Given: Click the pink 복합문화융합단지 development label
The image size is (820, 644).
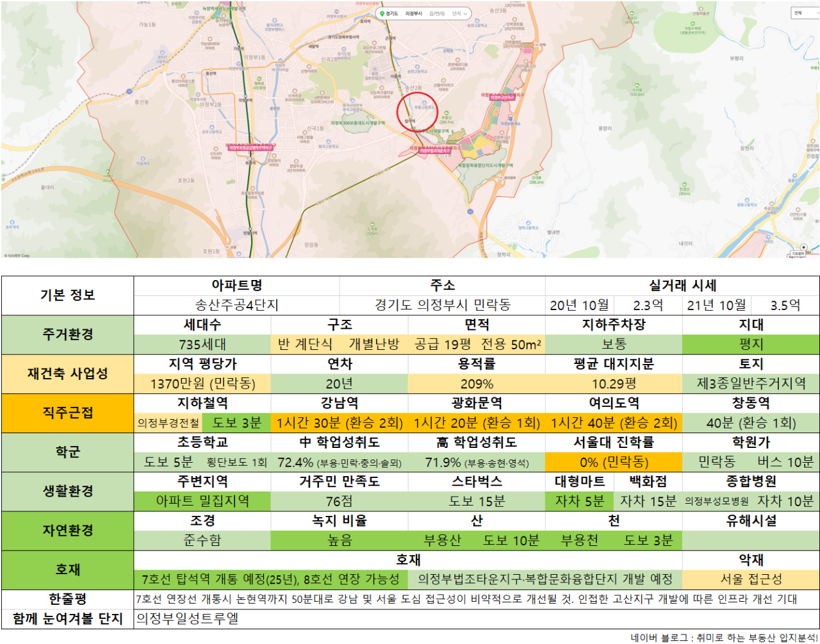Looking at the screenshot, I should pyautogui.click(x=486, y=165).
